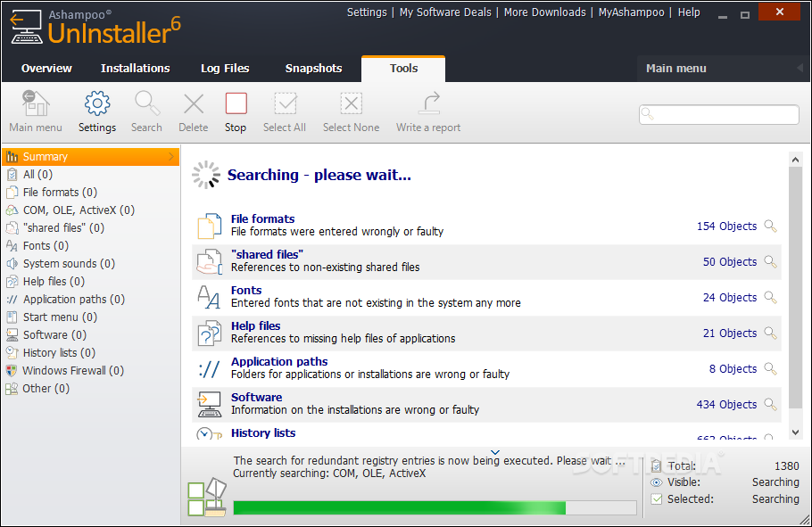
Task: Open Help link in title bar
Action: [689, 12]
